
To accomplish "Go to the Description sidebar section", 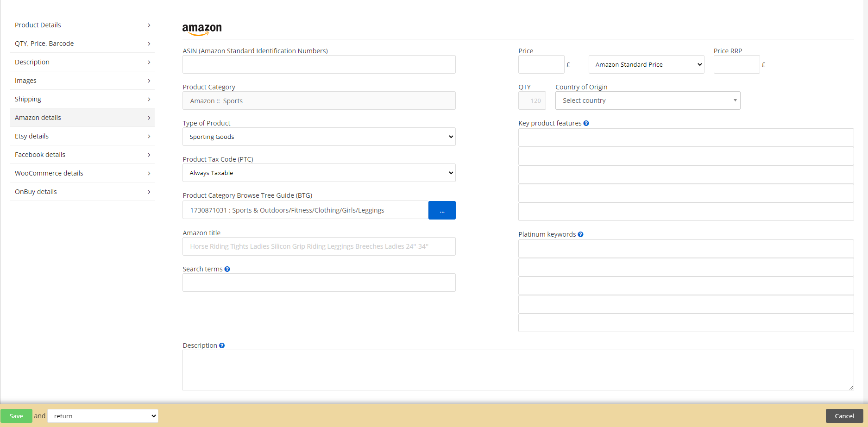I will click(82, 62).
